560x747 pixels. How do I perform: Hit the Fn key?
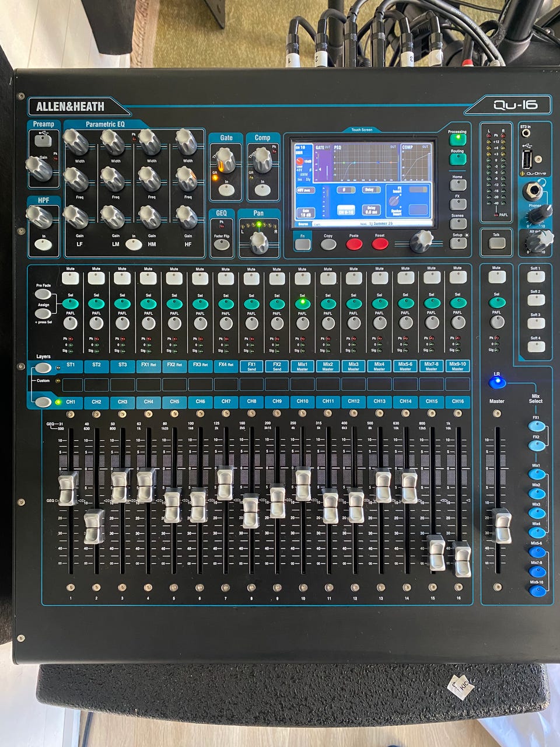302,244
